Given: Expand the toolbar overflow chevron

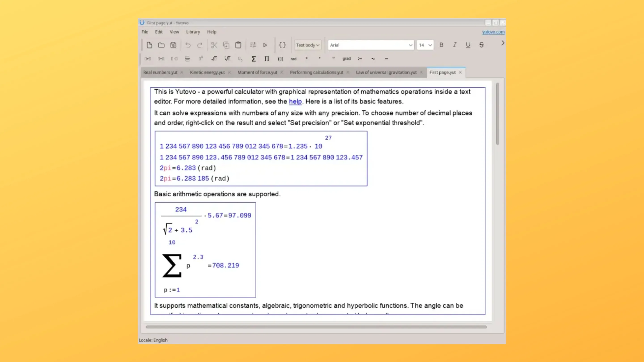Looking at the screenshot, I should [x=503, y=43].
